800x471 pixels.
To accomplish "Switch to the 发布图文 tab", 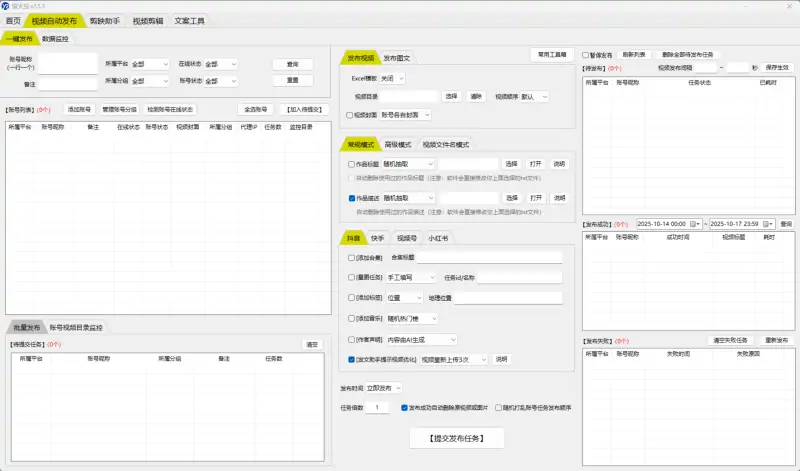I will 396,58.
